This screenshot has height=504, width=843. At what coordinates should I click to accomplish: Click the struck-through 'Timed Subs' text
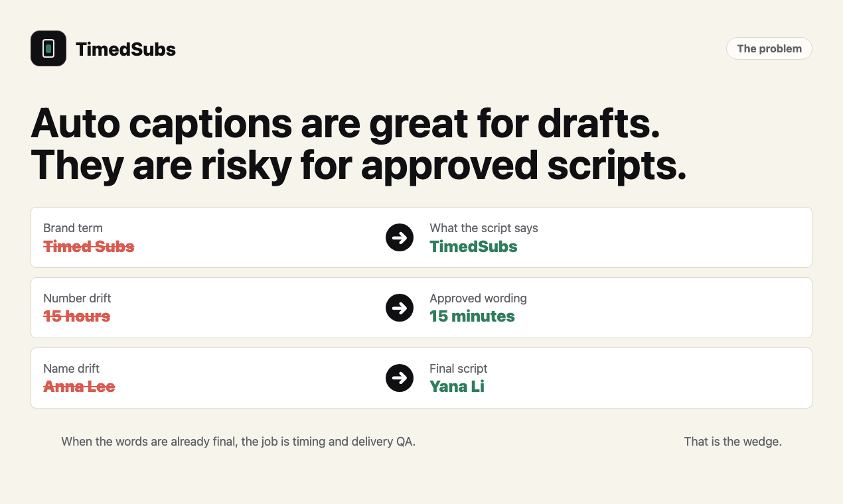(x=89, y=247)
